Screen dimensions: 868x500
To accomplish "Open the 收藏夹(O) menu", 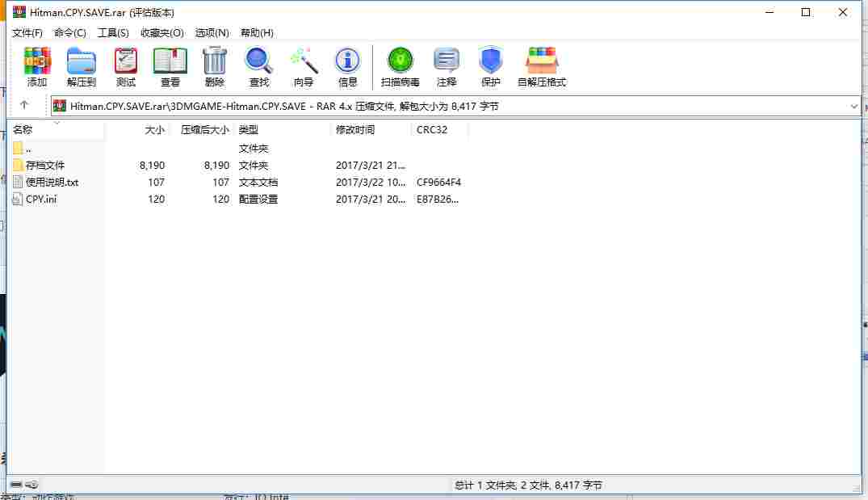I will (162, 32).
